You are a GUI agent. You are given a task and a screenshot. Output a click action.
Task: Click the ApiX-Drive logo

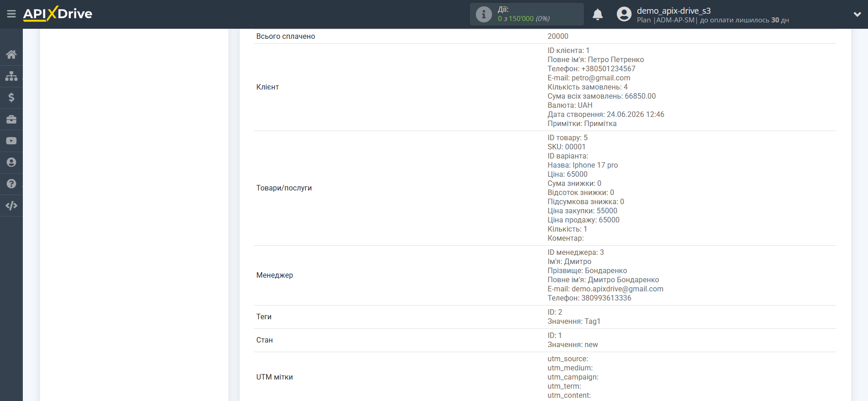(58, 14)
